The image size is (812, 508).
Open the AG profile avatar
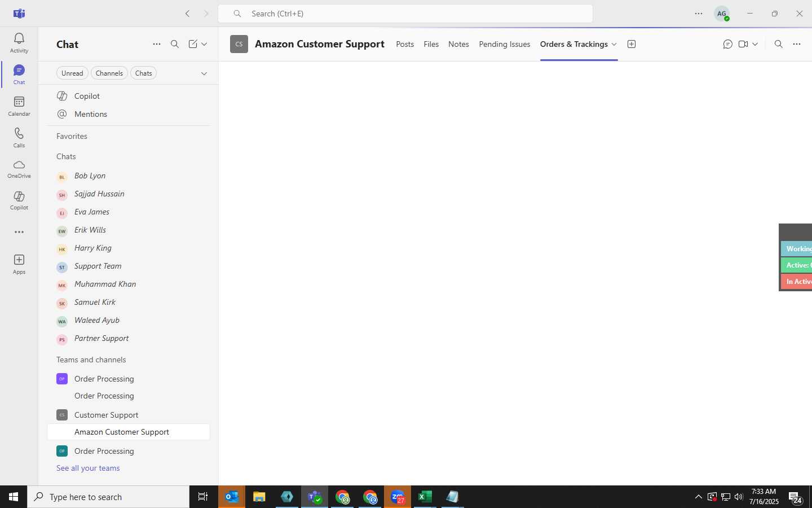[x=722, y=14]
